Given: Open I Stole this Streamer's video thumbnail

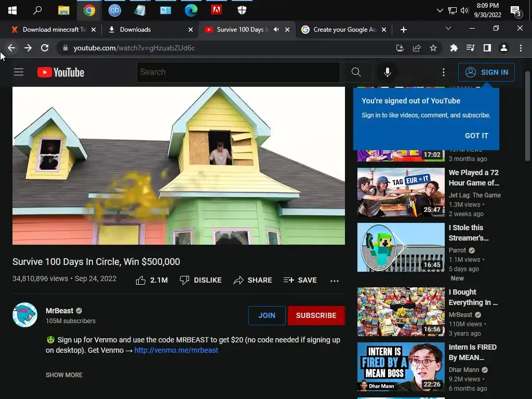Looking at the screenshot, I should click(401, 247).
